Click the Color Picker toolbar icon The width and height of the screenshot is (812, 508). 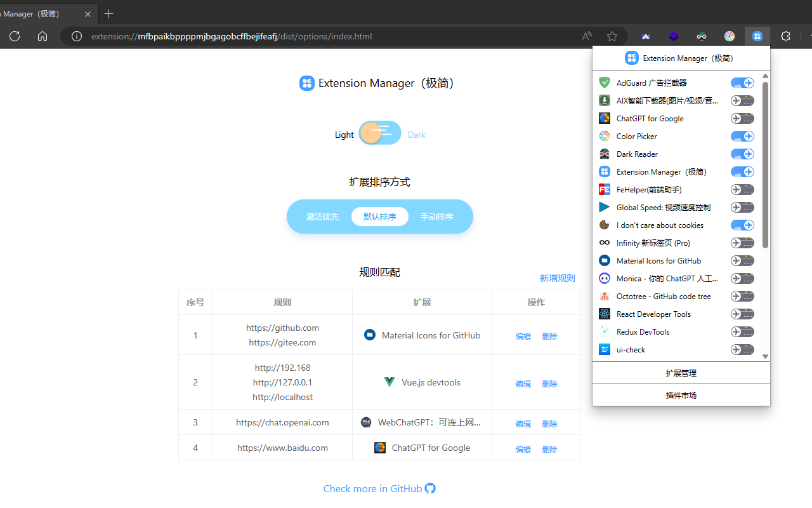click(730, 36)
